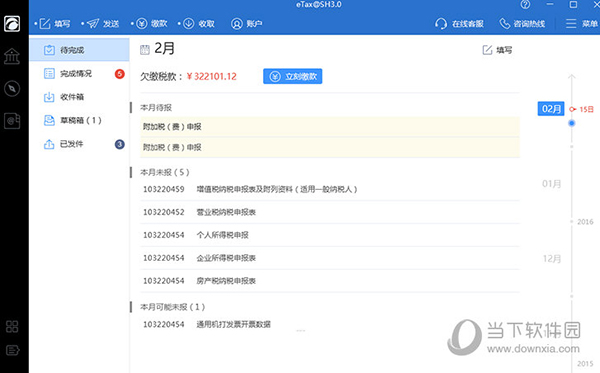Open the 咨询热线 hotline

[522, 24]
